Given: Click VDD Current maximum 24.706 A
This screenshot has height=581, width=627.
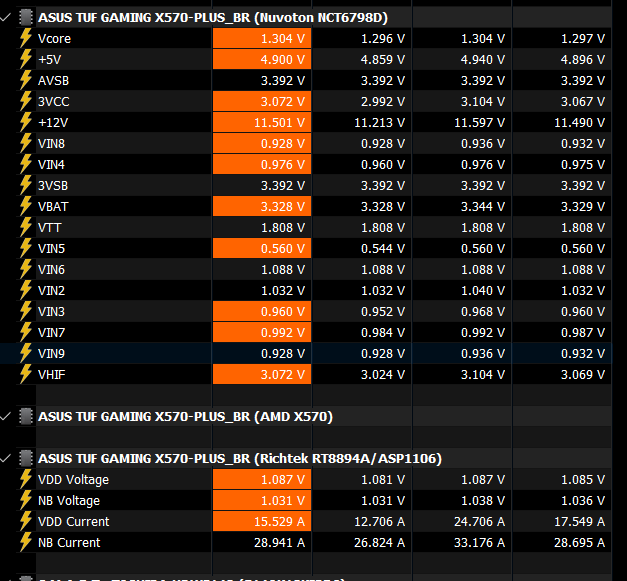Looking at the screenshot, I should click(479, 521).
